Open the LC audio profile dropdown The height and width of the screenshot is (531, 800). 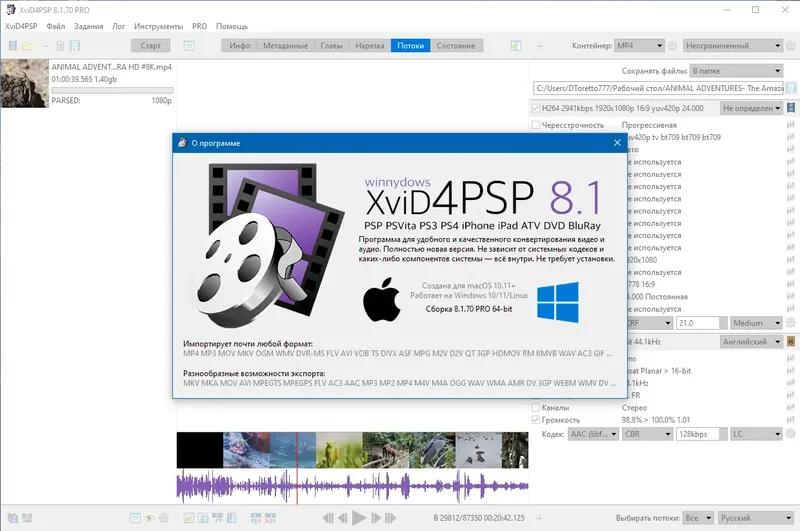tap(756, 434)
